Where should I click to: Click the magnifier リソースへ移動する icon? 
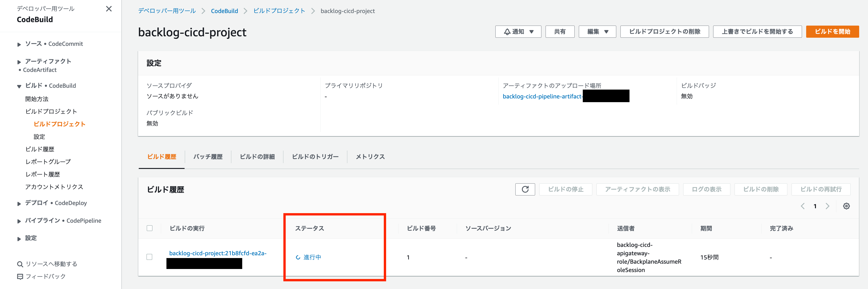coord(20,264)
